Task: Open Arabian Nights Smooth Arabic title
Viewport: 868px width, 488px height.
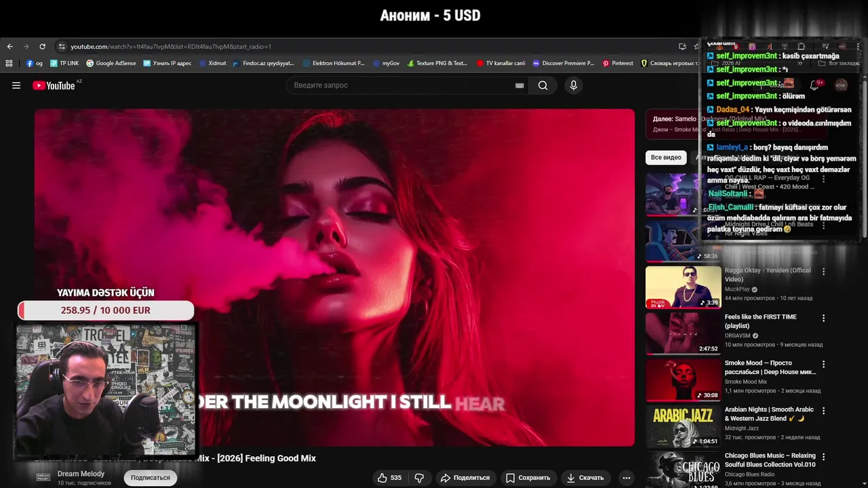Action: click(769, 414)
